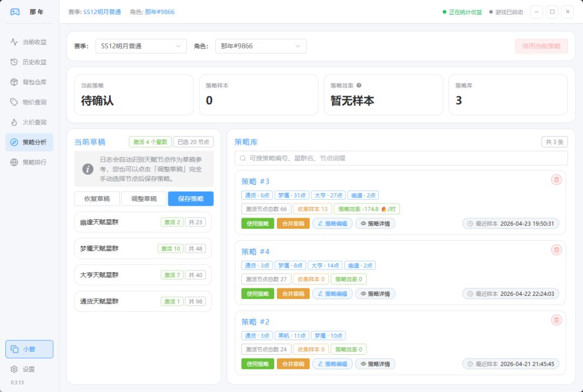Expand the 赛季 SS12明月普通 dropdown
583x392 pixels.
[x=141, y=46]
